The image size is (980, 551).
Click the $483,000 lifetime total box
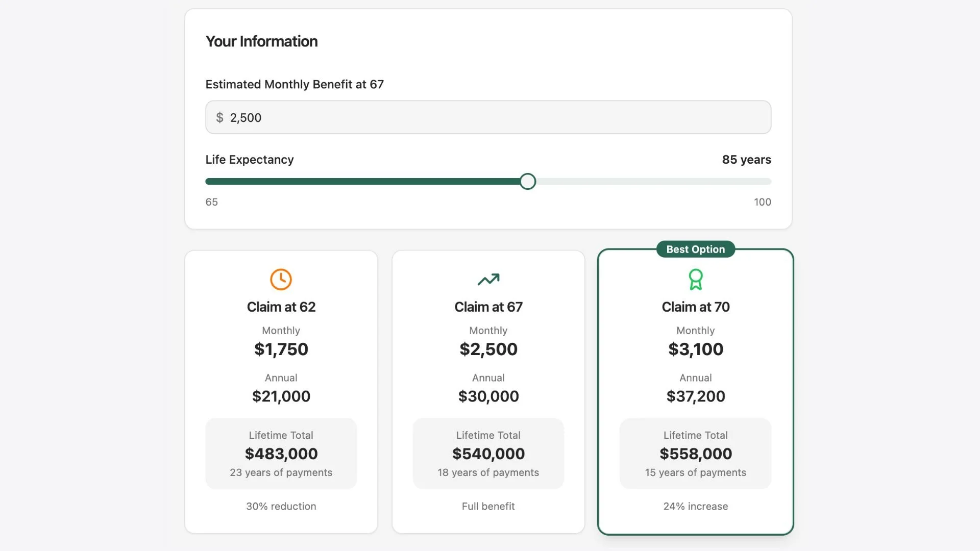(281, 454)
